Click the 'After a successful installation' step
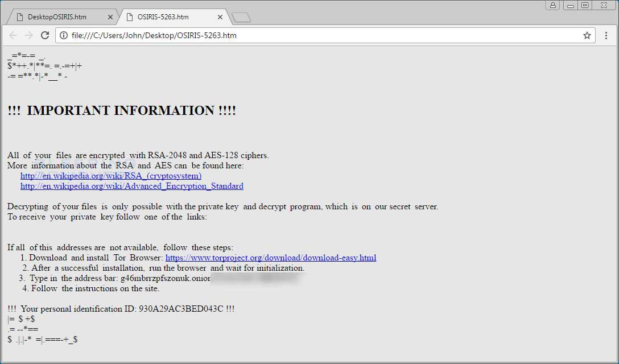 click(x=164, y=268)
